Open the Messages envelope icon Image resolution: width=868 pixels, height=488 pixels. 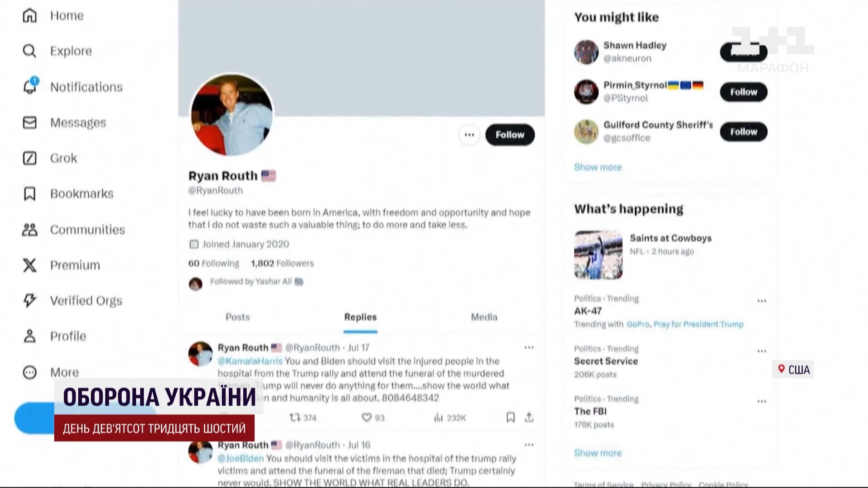pyautogui.click(x=29, y=122)
